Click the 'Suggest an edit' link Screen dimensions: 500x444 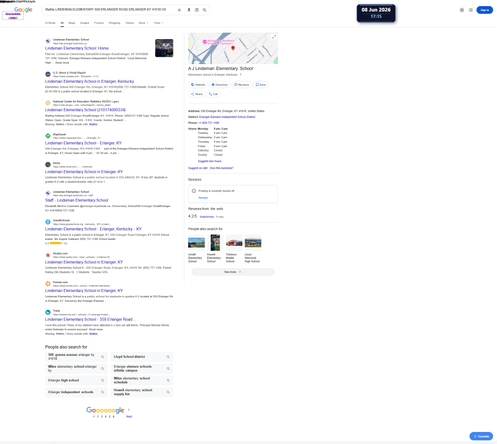tap(198, 168)
